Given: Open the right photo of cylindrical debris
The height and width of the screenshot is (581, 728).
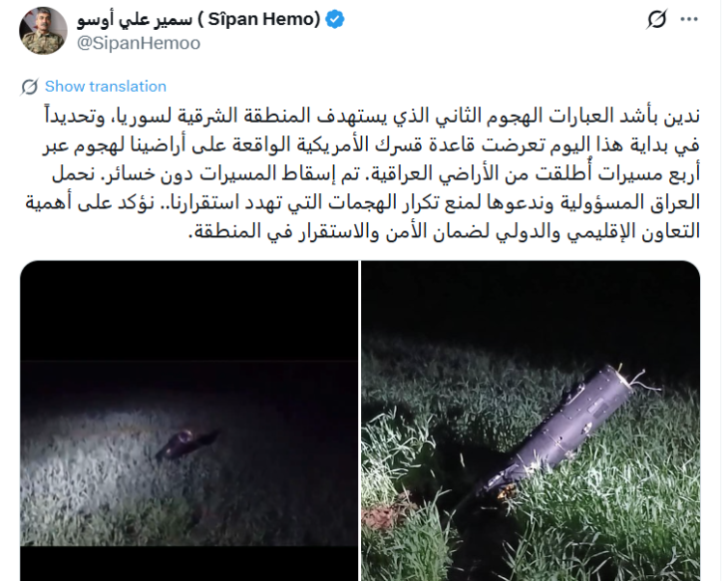Looking at the screenshot, I should (x=531, y=421).
